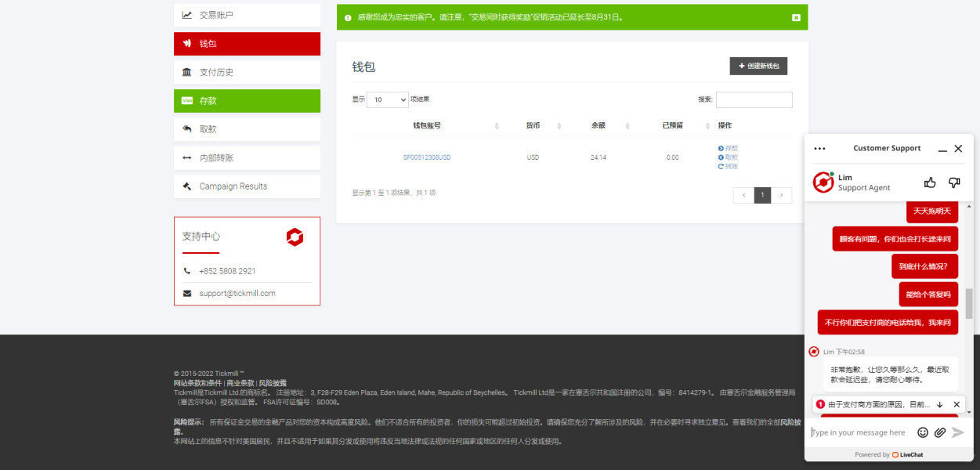Click the wallet icon beside 钱包
The height and width of the screenshot is (470, 980).
(x=186, y=44)
